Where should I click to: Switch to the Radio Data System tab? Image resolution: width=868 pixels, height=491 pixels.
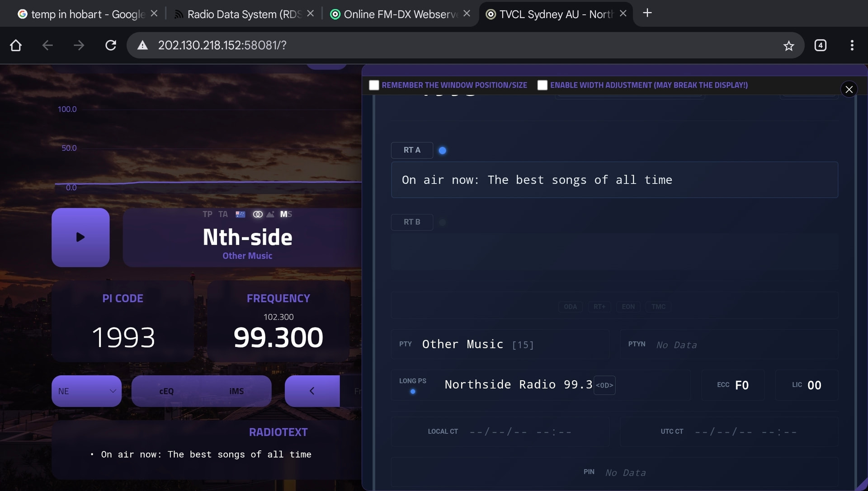[239, 14]
